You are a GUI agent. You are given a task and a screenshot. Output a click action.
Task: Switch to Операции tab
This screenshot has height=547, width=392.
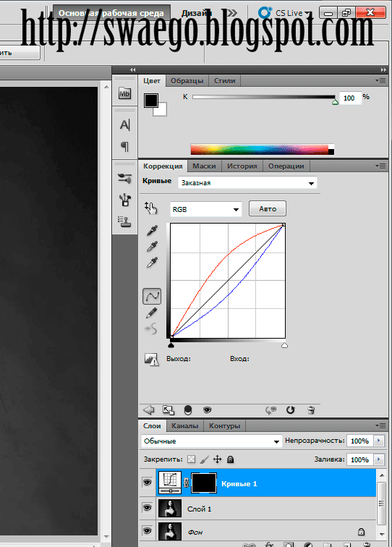click(x=286, y=166)
